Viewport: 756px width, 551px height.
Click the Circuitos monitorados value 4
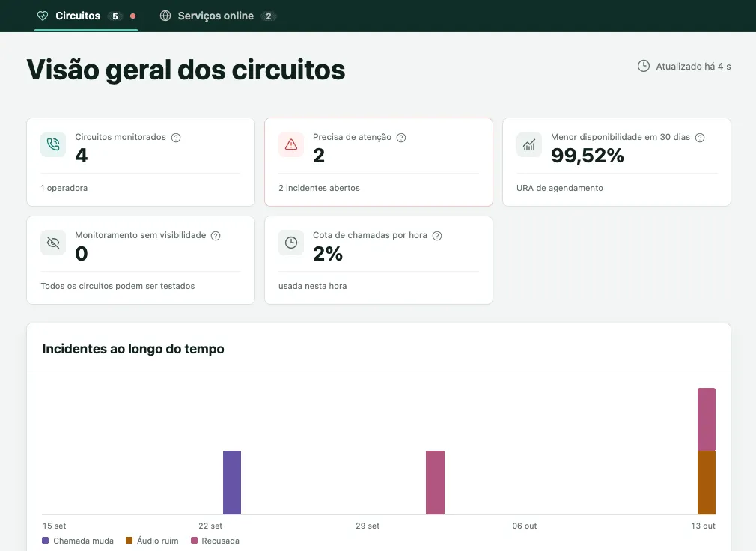point(82,156)
